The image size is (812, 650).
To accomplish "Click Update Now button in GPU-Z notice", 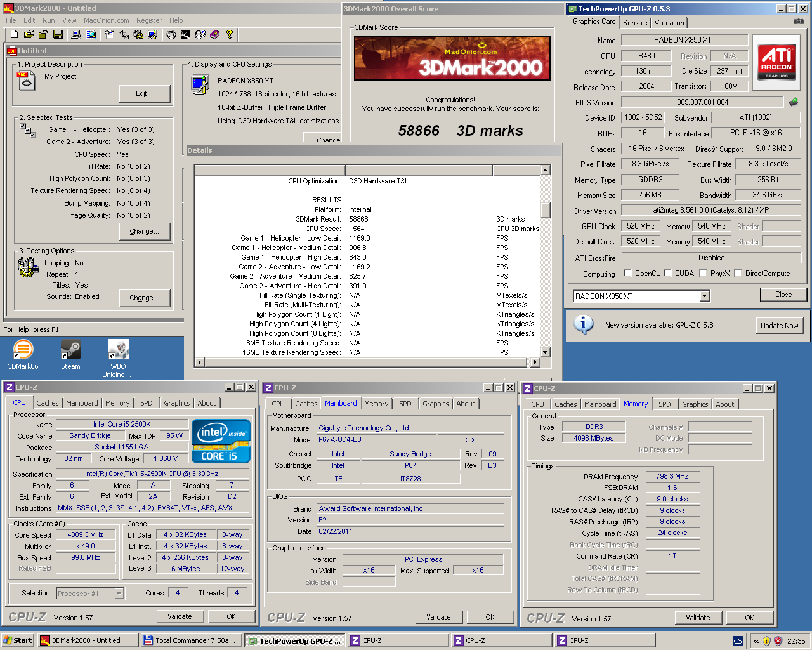I will (780, 326).
